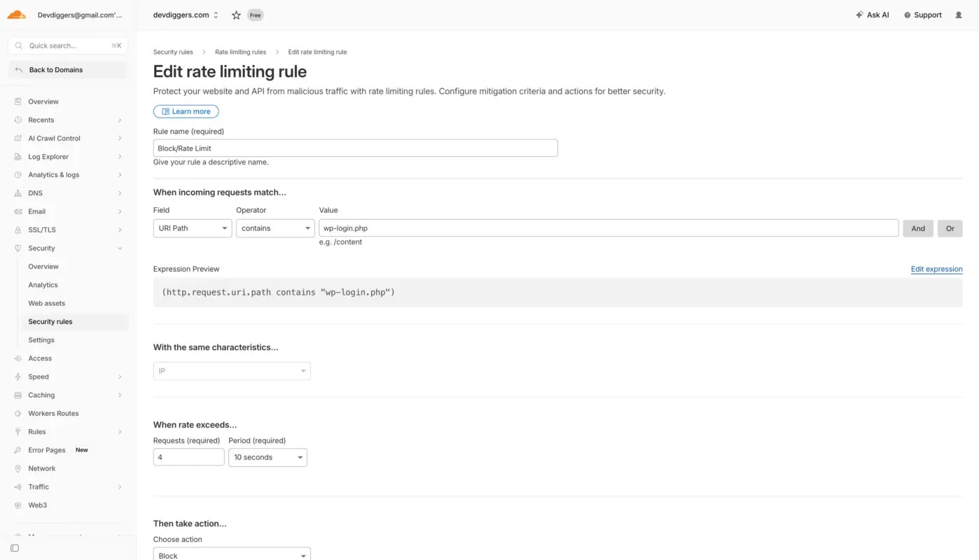Click the DNS icon in sidebar
This screenshot has width=979, height=560.
(x=18, y=193)
